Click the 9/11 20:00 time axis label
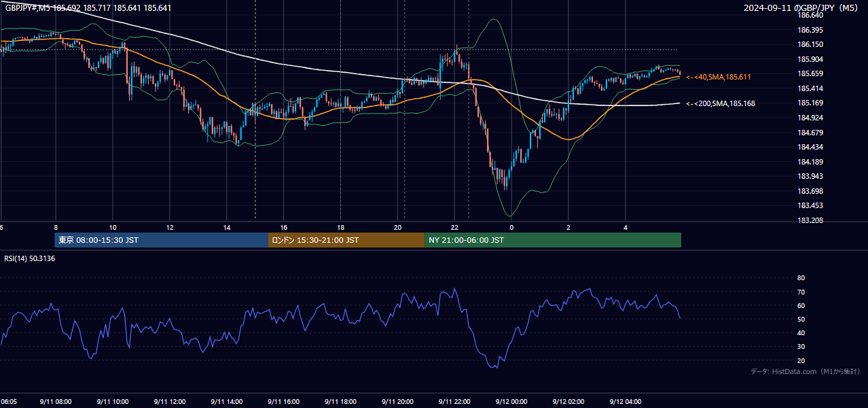Viewport: 868px width, 408px height. click(398, 402)
